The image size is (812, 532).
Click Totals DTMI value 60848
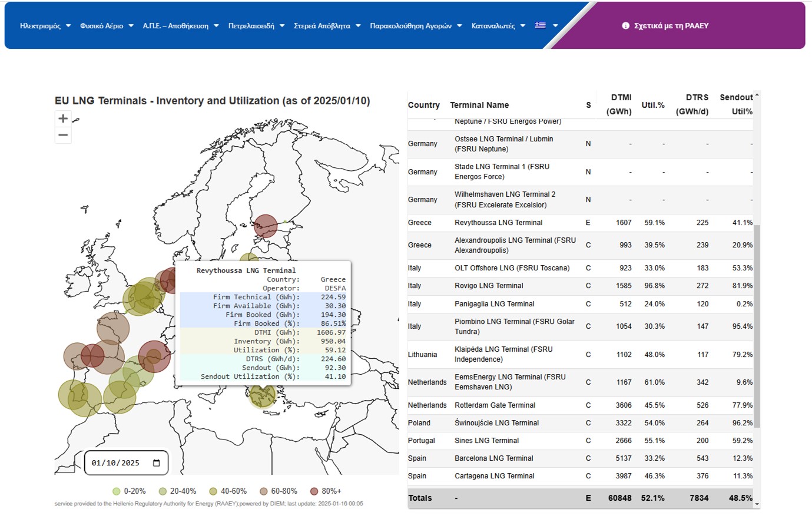(x=620, y=498)
